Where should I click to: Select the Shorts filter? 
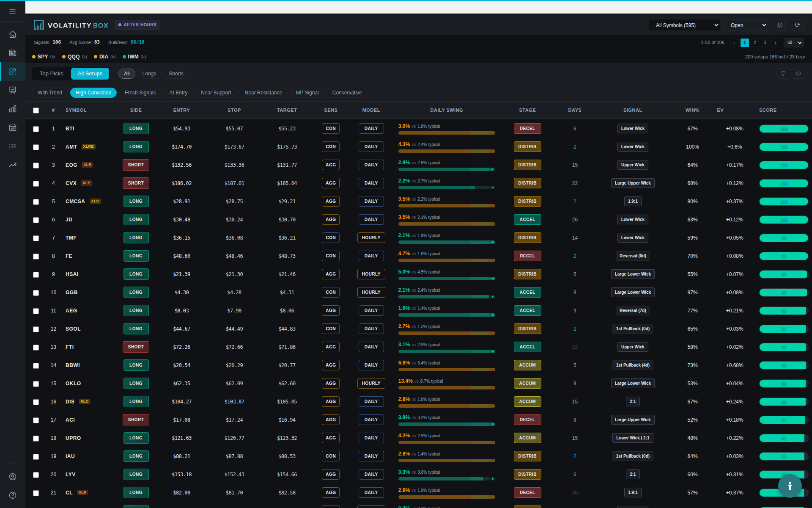pyautogui.click(x=176, y=74)
